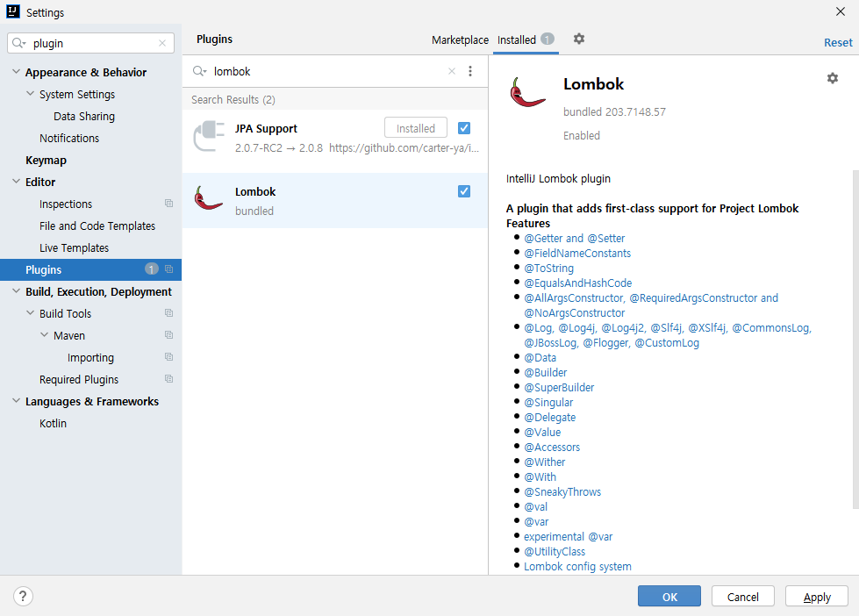Image resolution: width=859 pixels, height=616 pixels.
Task: Click the Reset link
Action: coord(838,43)
